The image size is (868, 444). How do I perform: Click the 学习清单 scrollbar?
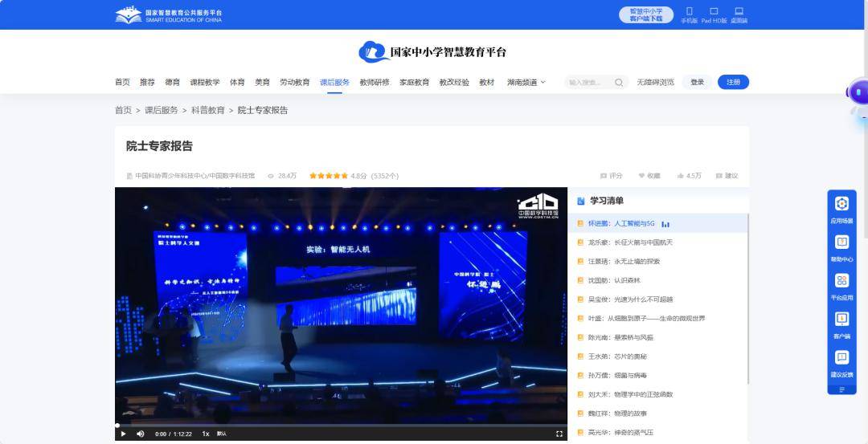pos(748,299)
